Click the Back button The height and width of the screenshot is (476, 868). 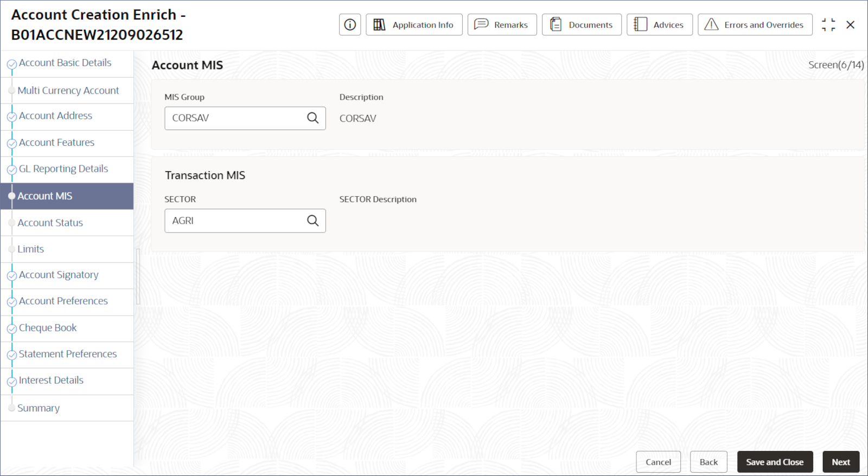(x=709, y=462)
